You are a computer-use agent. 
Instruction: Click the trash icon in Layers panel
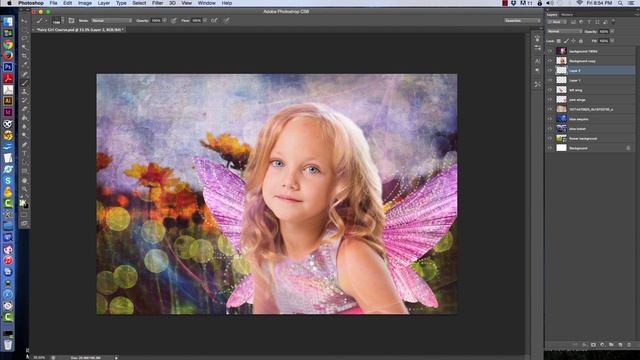coord(629,345)
